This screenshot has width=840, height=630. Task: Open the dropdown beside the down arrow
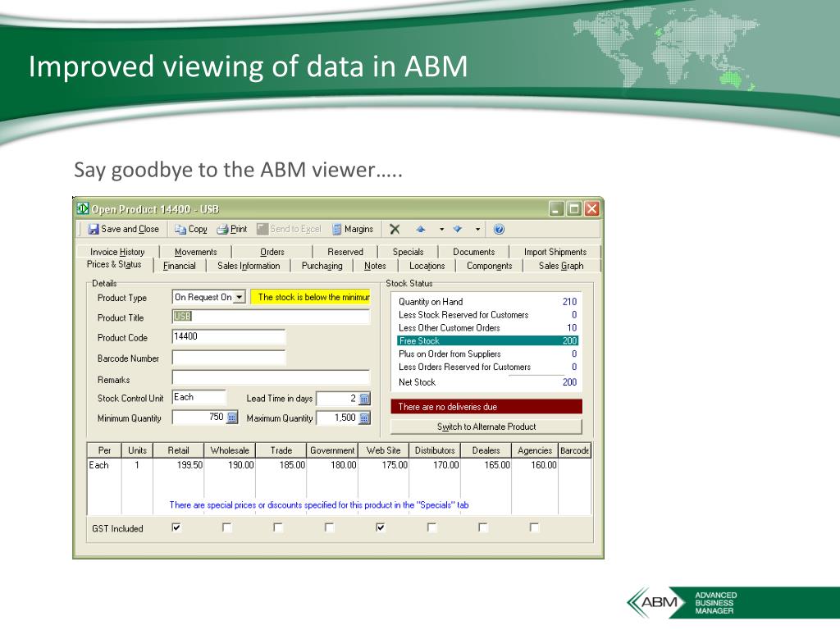(x=477, y=230)
